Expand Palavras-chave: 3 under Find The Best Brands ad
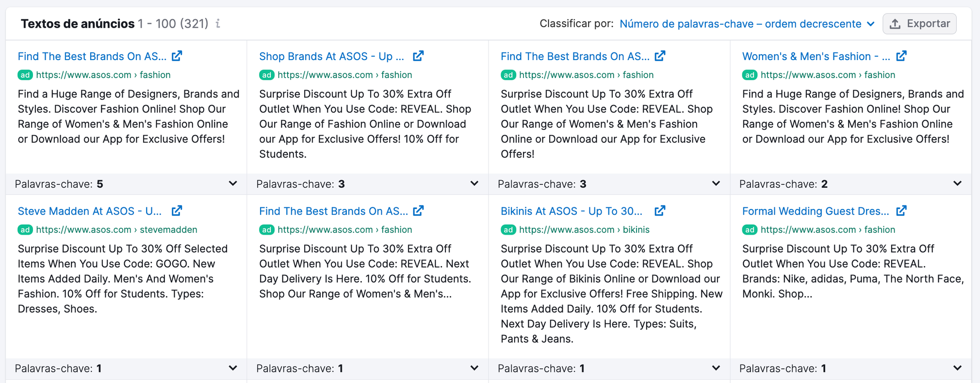Image resolution: width=980 pixels, height=383 pixels. pos(609,184)
